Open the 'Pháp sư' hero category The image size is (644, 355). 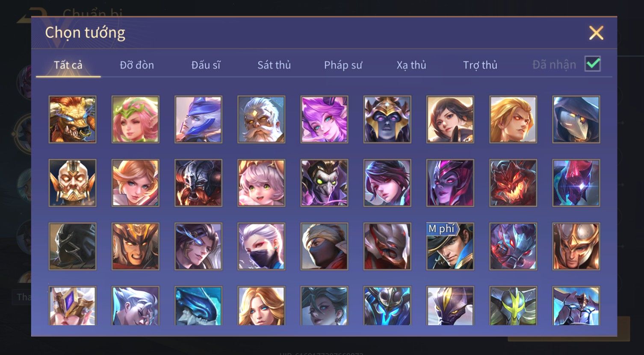pos(343,65)
